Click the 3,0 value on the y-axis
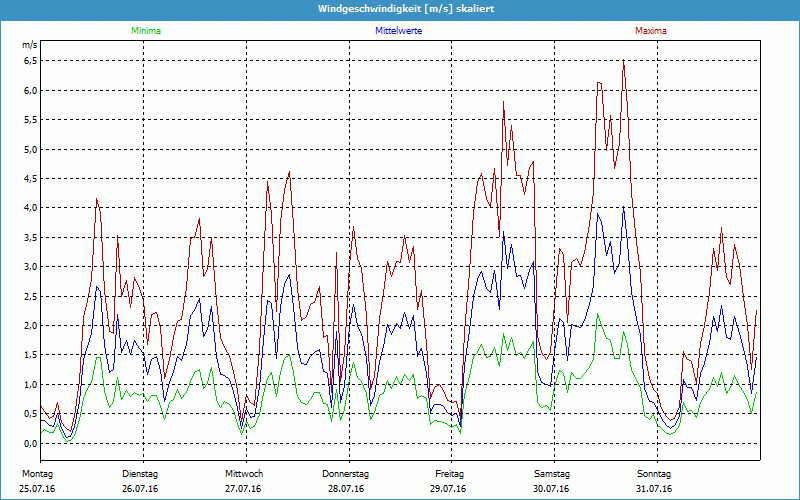The image size is (800, 500). (31, 267)
